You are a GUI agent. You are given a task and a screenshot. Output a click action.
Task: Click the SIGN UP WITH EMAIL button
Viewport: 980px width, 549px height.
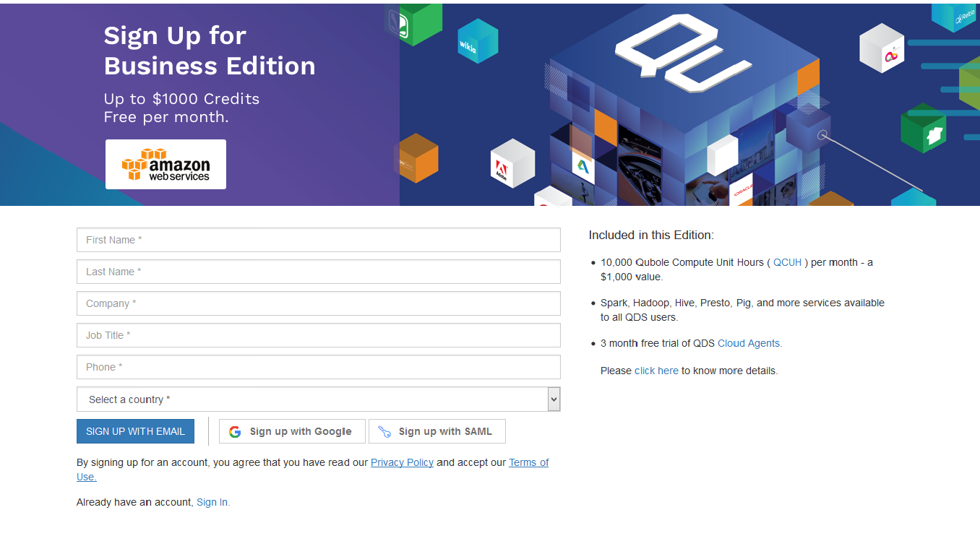pyautogui.click(x=135, y=431)
